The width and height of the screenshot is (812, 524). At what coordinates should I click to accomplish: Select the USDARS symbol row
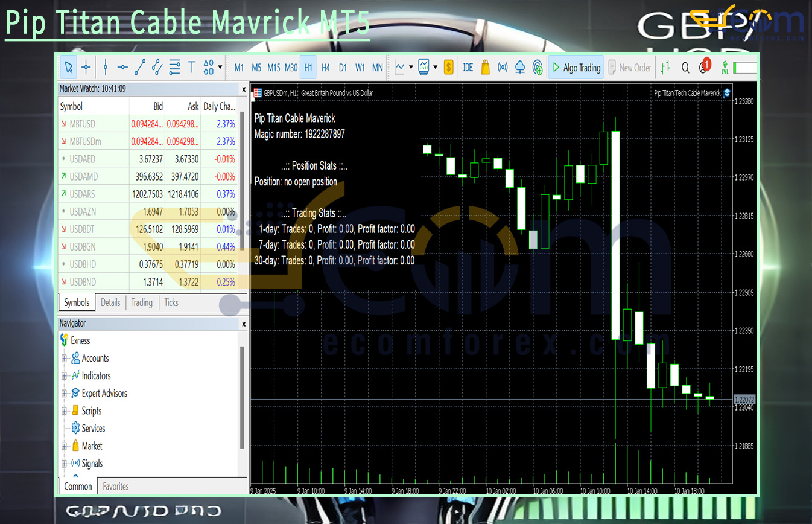coord(148,194)
